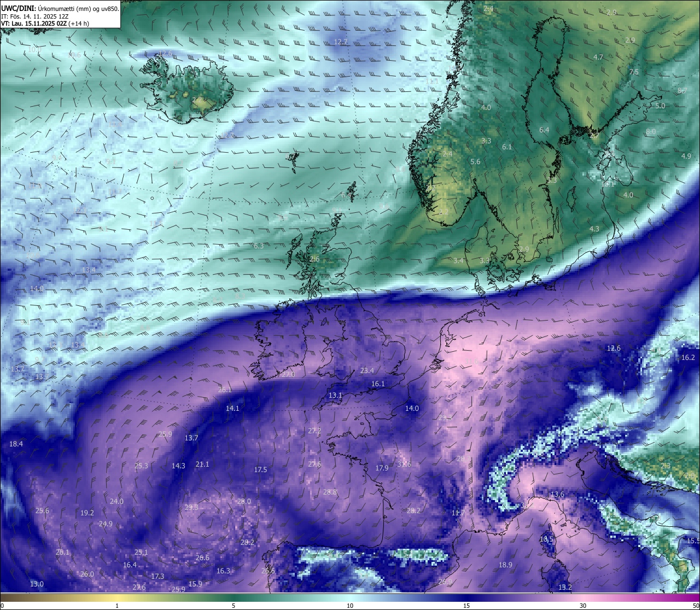Click the 25.6 precipitation value
Viewport: 700px width, 610px height.
pos(42,510)
